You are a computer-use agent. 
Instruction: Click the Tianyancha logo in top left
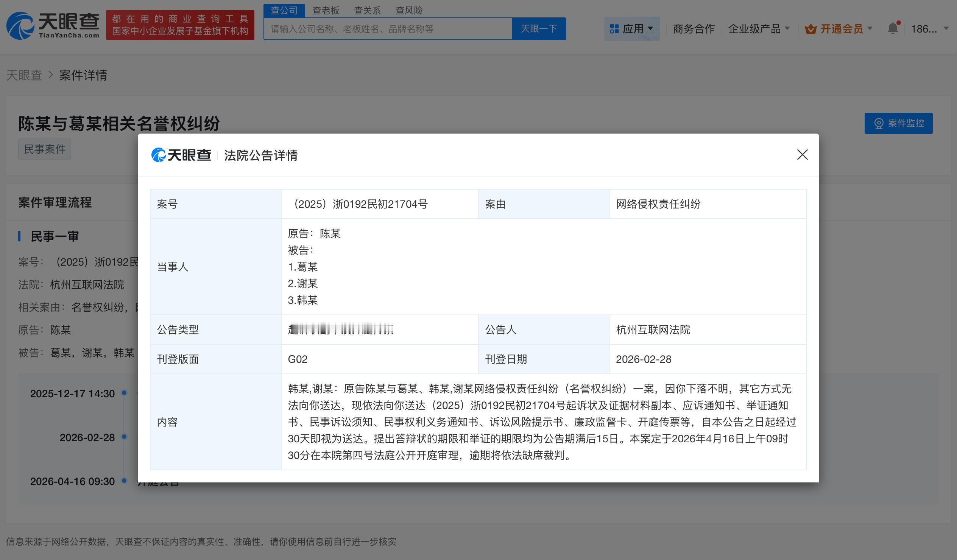53,26
